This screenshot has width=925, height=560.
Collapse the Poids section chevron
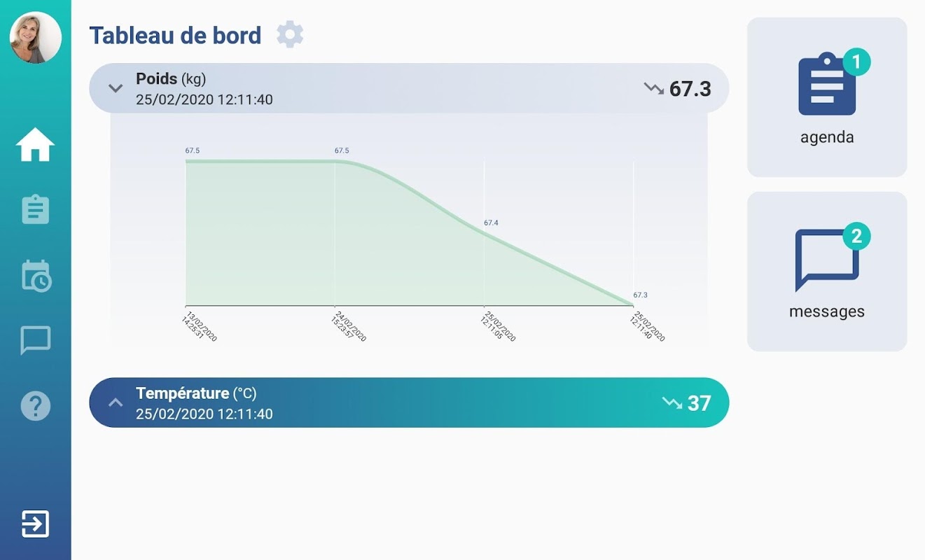pyautogui.click(x=116, y=89)
